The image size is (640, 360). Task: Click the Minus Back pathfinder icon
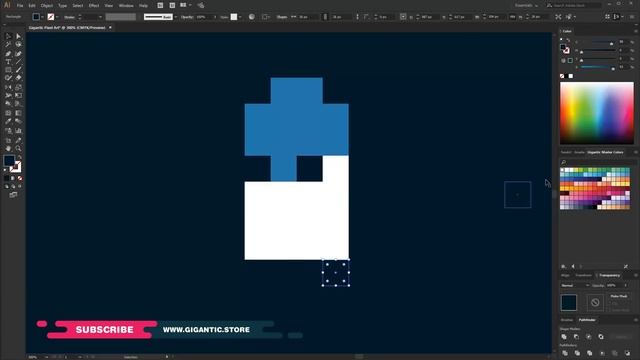tap(627, 353)
